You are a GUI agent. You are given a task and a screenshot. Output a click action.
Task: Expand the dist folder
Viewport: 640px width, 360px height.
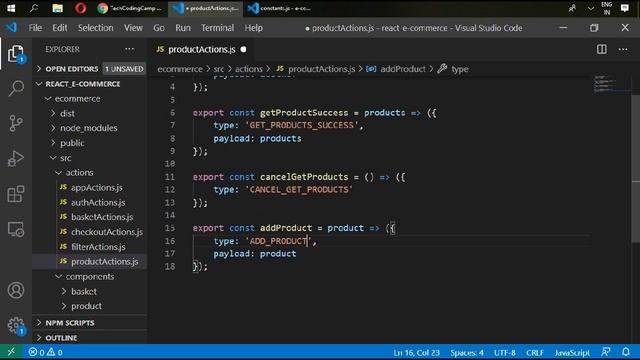pyautogui.click(x=89, y=113)
